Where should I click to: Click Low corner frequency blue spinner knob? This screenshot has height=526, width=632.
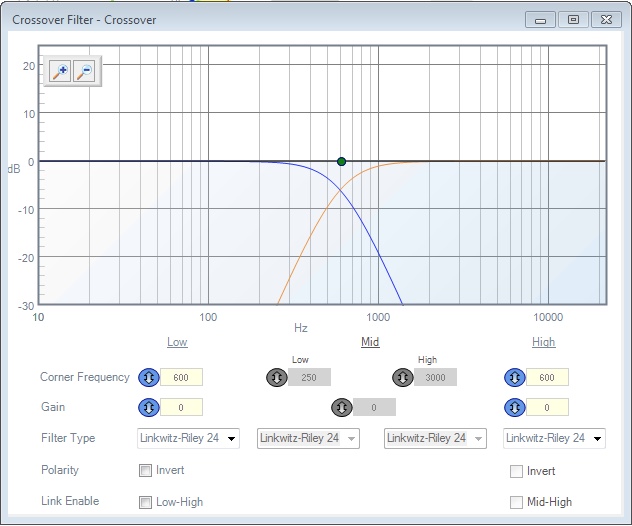[149, 377]
